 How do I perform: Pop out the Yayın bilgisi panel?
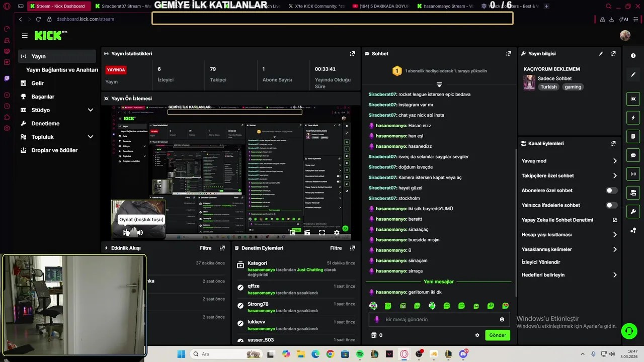pyautogui.click(x=613, y=54)
